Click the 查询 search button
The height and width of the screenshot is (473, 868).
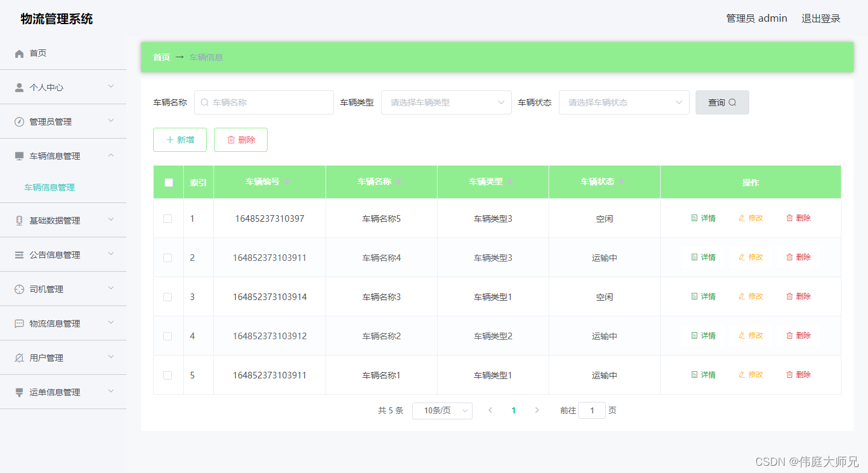tap(722, 102)
